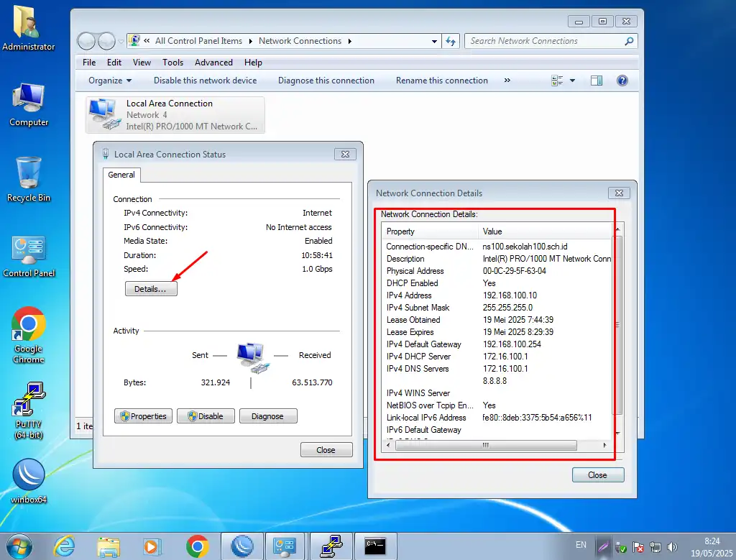
Task: Show more toolbar commands chevron
Action: pyautogui.click(x=507, y=81)
